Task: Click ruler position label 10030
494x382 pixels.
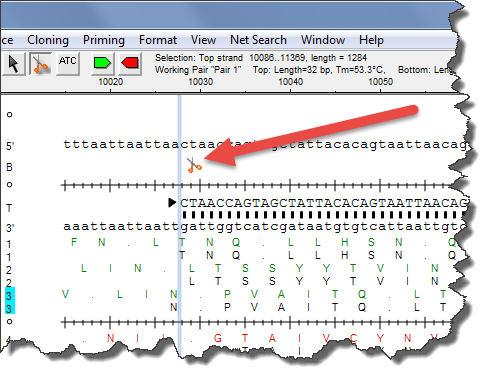Action: pyautogui.click(x=201, y=82)
